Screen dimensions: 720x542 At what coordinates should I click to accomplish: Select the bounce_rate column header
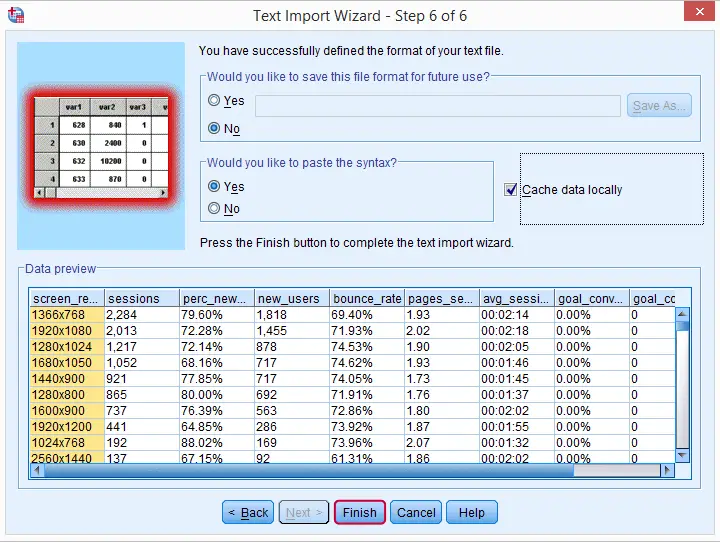(x=367, y=299)
